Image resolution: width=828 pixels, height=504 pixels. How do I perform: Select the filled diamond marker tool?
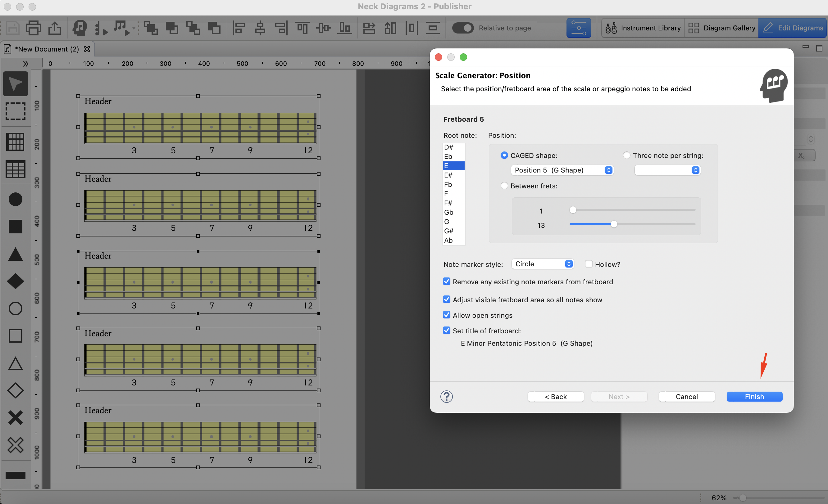tap(16, 281)
